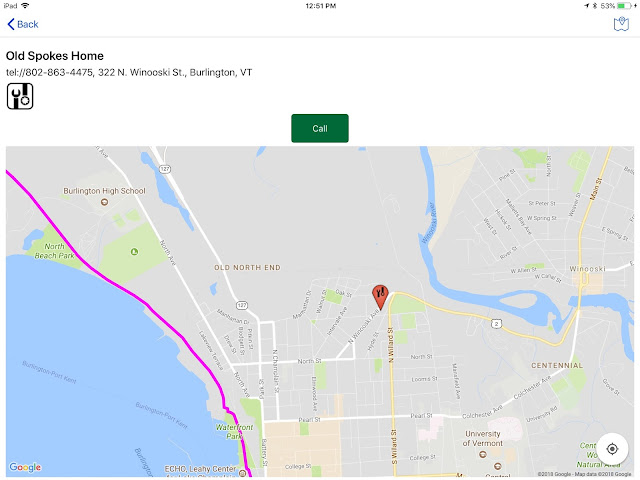Check the battery indicator in status bar
Viewport: 640px width, 480px height.
[x=624, y=6]
